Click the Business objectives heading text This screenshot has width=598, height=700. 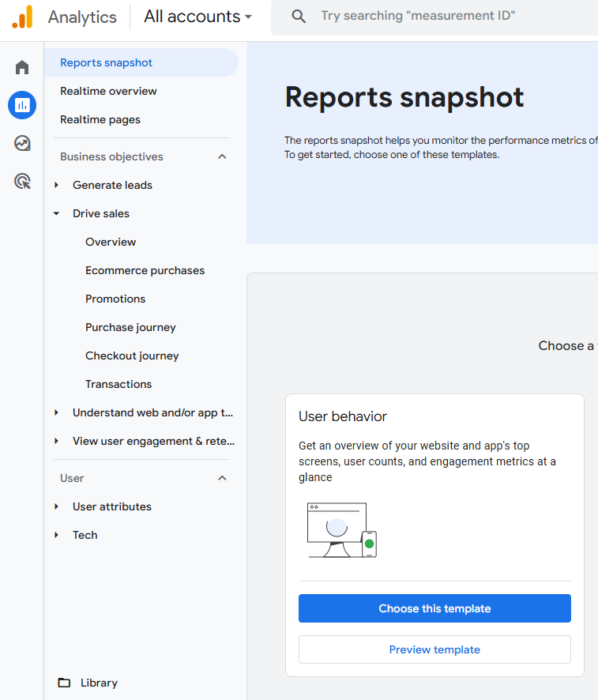point(111,156)
